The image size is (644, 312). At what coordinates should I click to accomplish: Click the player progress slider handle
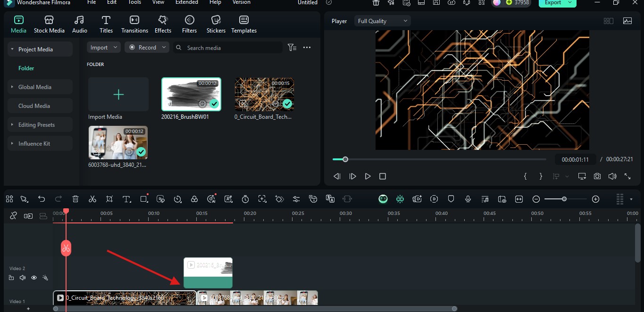tap(345, 159)
